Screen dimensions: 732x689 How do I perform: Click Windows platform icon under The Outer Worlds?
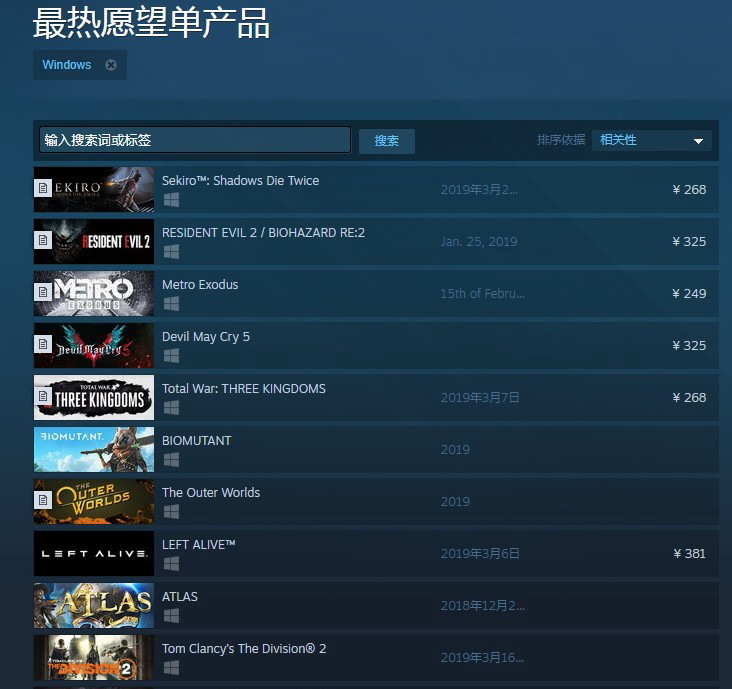(171, 512)
